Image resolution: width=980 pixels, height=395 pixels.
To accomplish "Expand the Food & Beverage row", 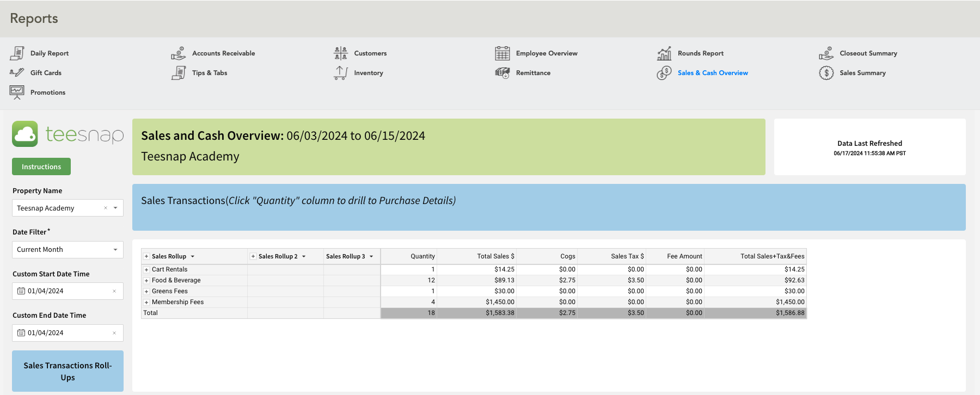I will tap(146, 281).
